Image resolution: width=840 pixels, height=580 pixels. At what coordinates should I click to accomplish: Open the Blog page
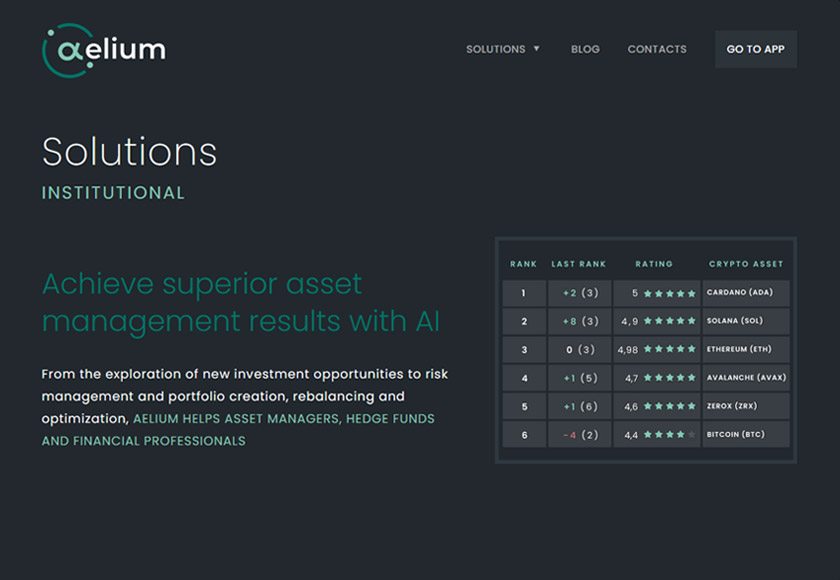pos(585,49)
